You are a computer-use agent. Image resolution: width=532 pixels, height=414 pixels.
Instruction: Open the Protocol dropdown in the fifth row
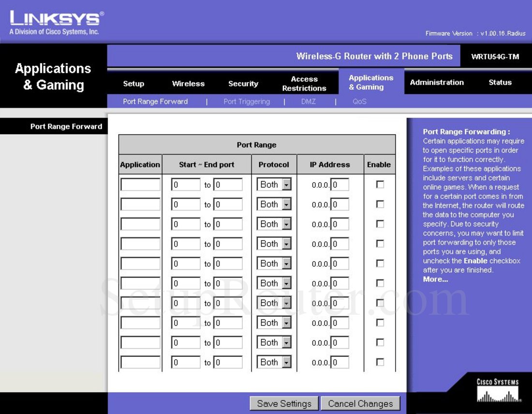point(285,263)
